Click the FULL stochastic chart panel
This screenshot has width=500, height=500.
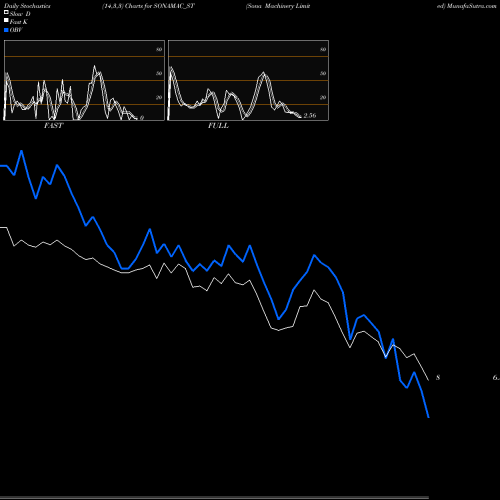248,80
